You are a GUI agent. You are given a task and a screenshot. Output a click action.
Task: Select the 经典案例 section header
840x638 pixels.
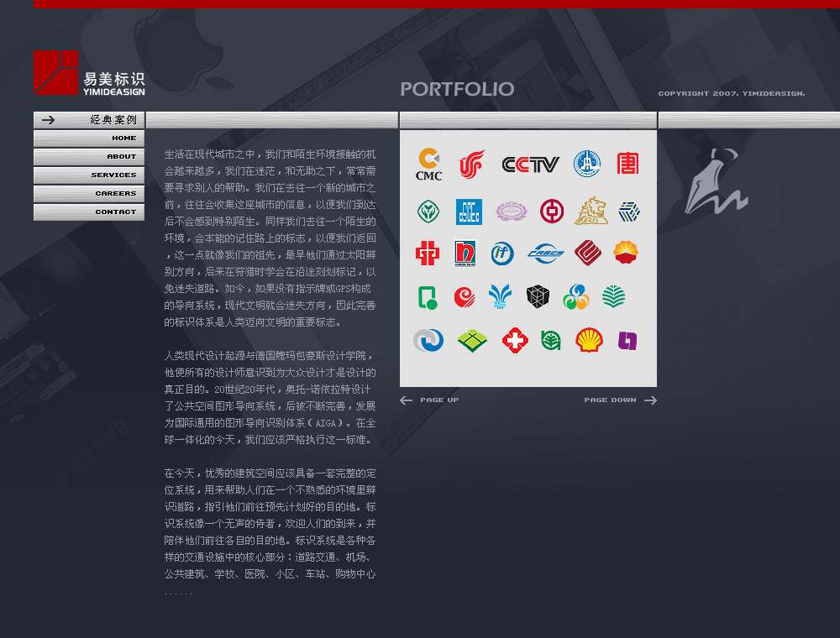(x=89, y=120)
